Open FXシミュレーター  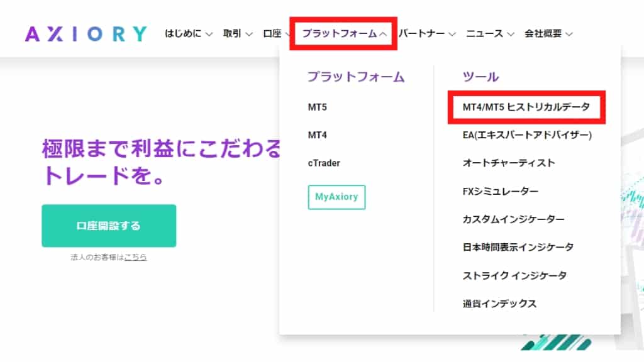coord(500,191)
